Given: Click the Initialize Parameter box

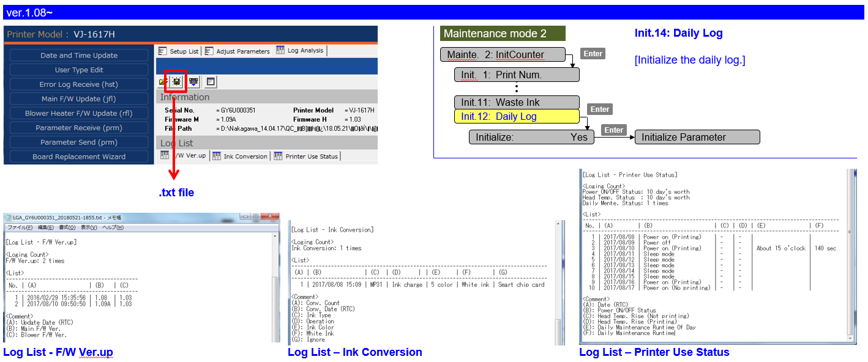Looking at the screenshot, I should click(697, 137).
